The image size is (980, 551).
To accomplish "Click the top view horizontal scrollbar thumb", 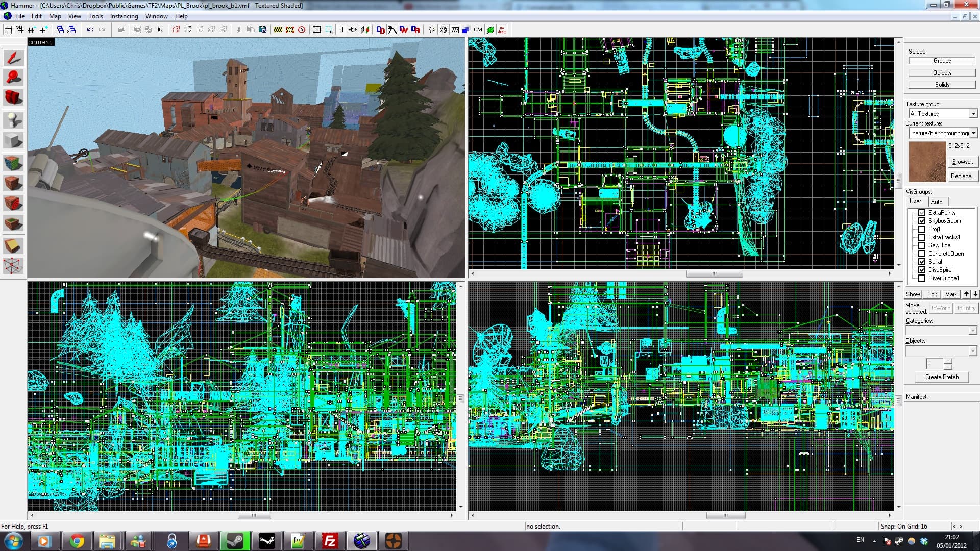I will 714,274.
